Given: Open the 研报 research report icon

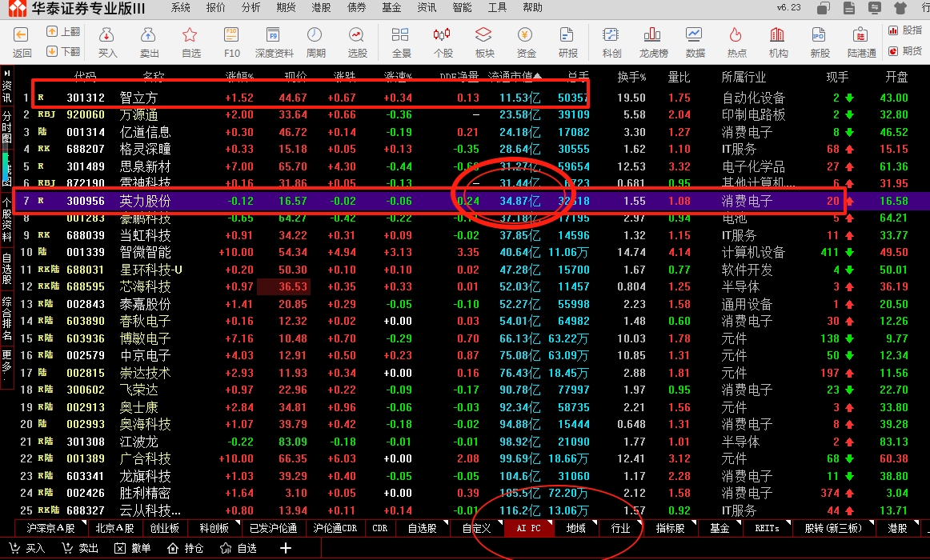Looking at the screenshot, I should 567,35.
